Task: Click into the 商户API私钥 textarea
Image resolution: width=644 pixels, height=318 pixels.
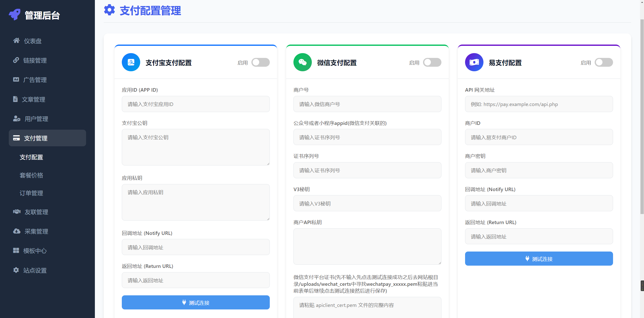Action: (x=367, y=246)
